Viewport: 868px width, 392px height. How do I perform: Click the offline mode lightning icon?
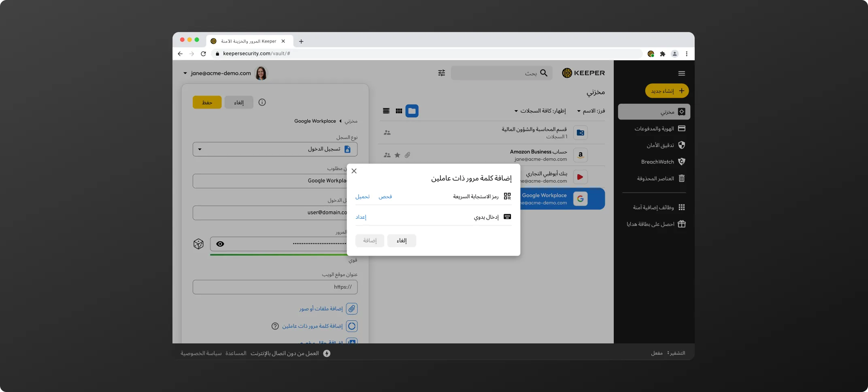tap(327, 354)
